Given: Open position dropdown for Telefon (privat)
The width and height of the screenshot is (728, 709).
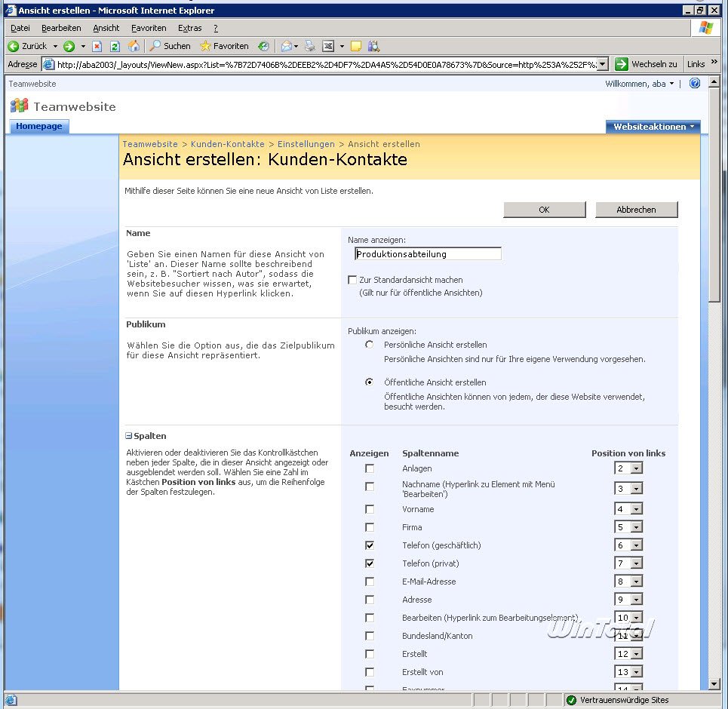Looking at the screenshot, I should pyautogui.click(x=637, y=563).
